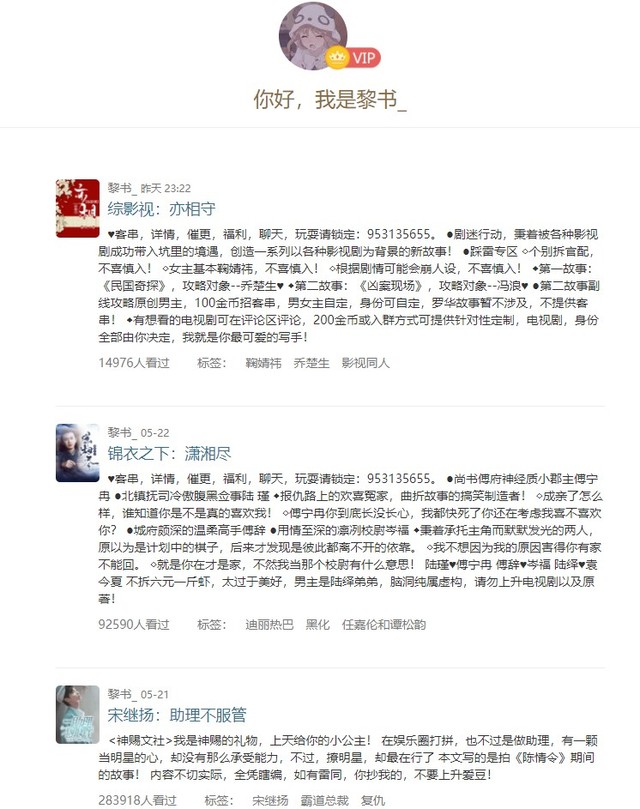Open the title link 锦衣之下：潇湘尽
The image size is (640, 809).
coord(169,454)
